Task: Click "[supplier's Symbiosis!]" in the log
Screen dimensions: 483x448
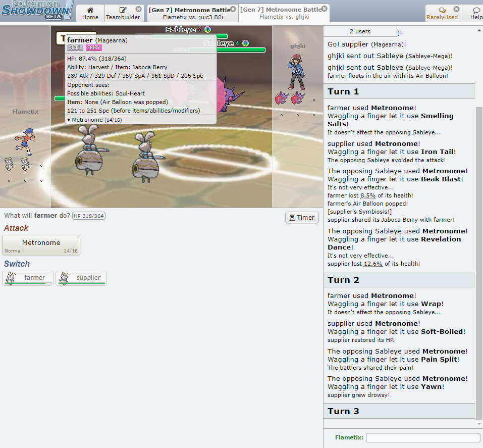Action: click(x=359, y=212)
